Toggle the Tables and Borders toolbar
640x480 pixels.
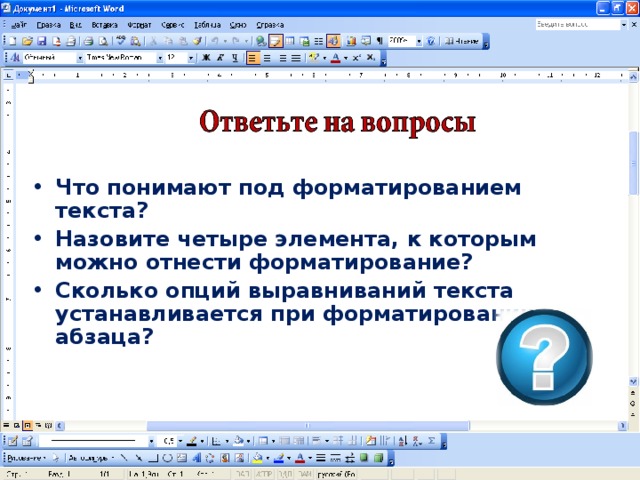[x=276, y=41]
